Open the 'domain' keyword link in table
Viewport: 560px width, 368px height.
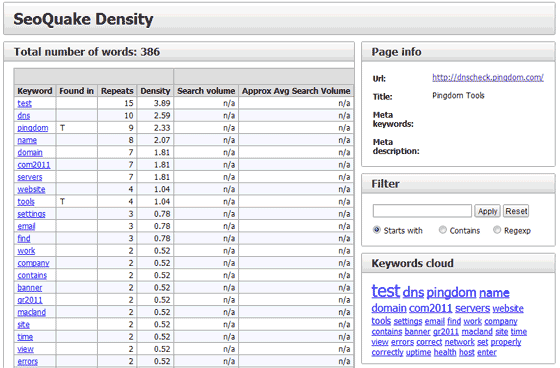[30, 153]
